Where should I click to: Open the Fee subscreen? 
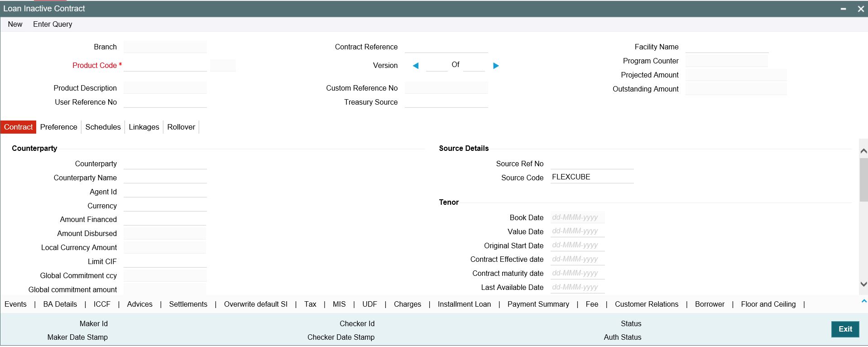592,304
